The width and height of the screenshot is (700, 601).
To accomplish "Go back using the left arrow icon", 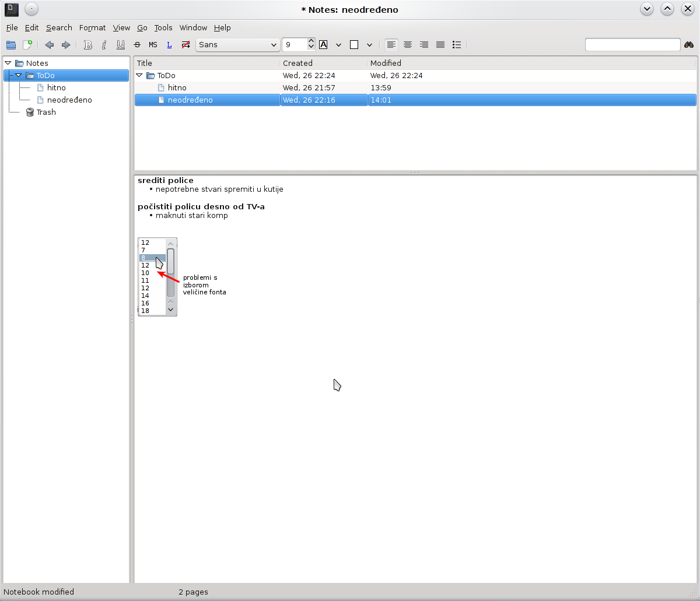I will (x=50, y=45).
